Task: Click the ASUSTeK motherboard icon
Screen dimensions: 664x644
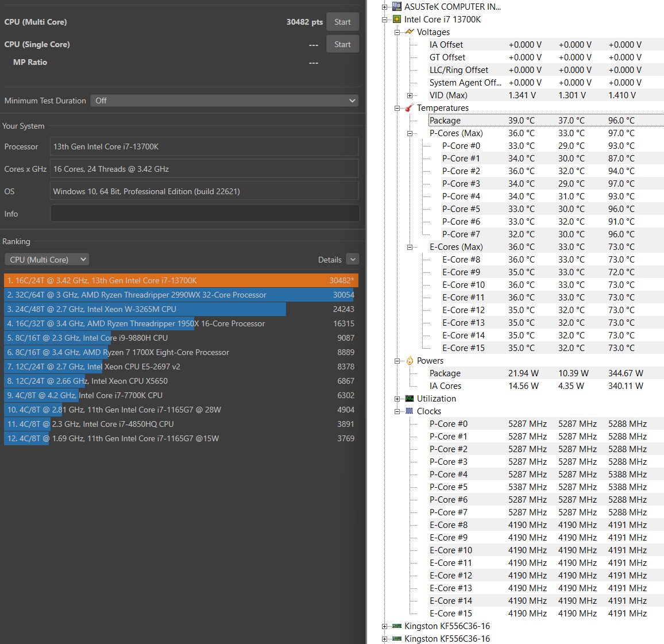Action: pyautogui.click(x=397, y=6)
